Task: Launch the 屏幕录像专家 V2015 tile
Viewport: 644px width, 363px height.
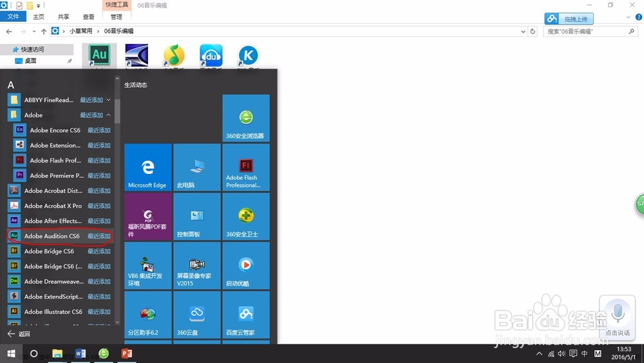Action: click(x=196, y=266)
